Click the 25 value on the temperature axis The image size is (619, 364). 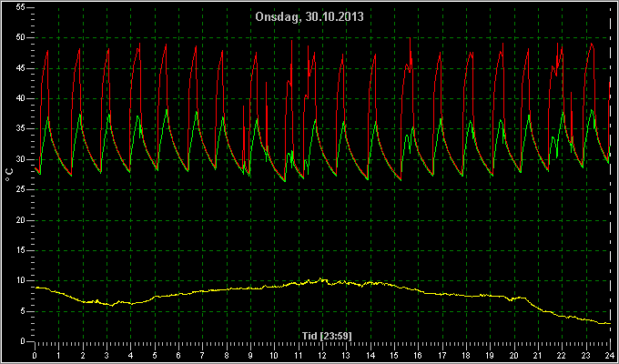tap(21, 190)
